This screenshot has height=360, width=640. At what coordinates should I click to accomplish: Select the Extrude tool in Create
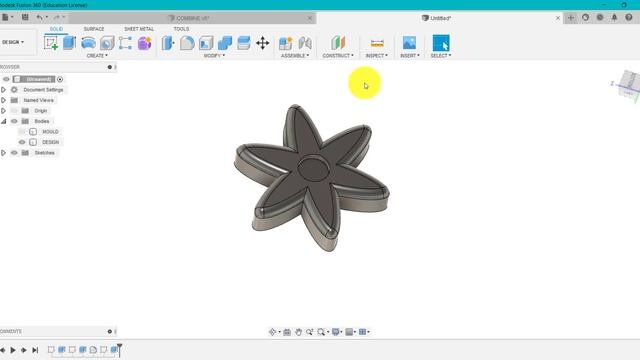(x=69, y=43)
